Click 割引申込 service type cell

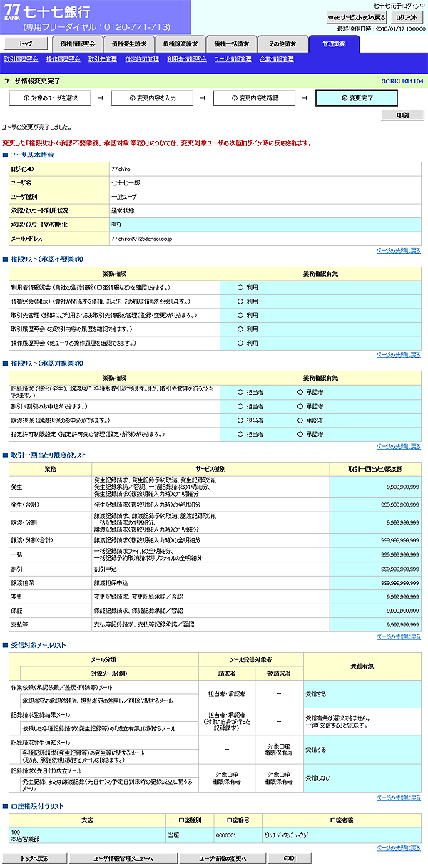coord(210,570)
